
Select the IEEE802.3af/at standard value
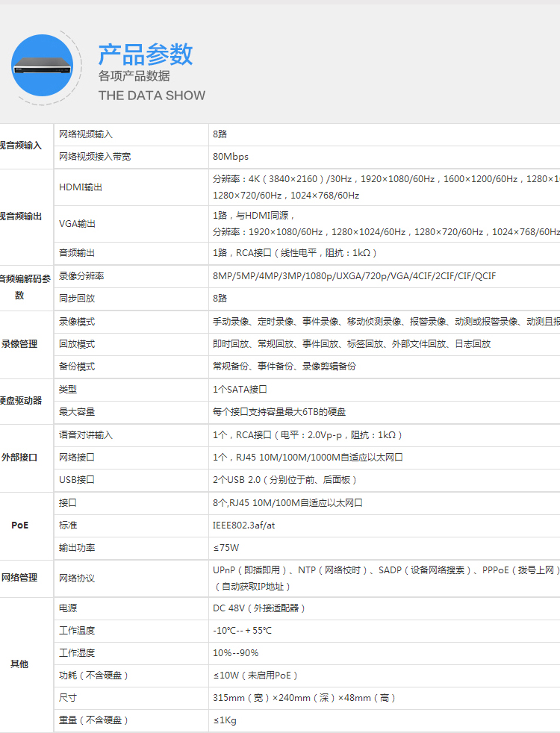(x=243, y=525)
